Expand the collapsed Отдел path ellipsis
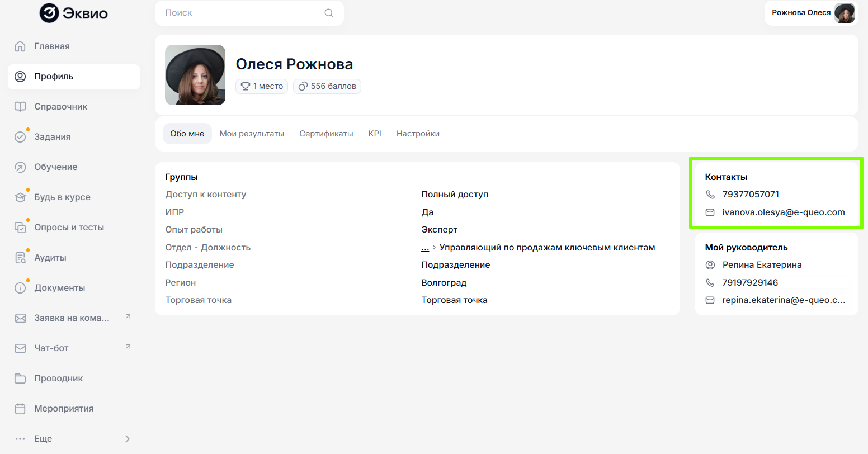The width and height of the screenshot is (868, 454). click(x=425, y=247)
